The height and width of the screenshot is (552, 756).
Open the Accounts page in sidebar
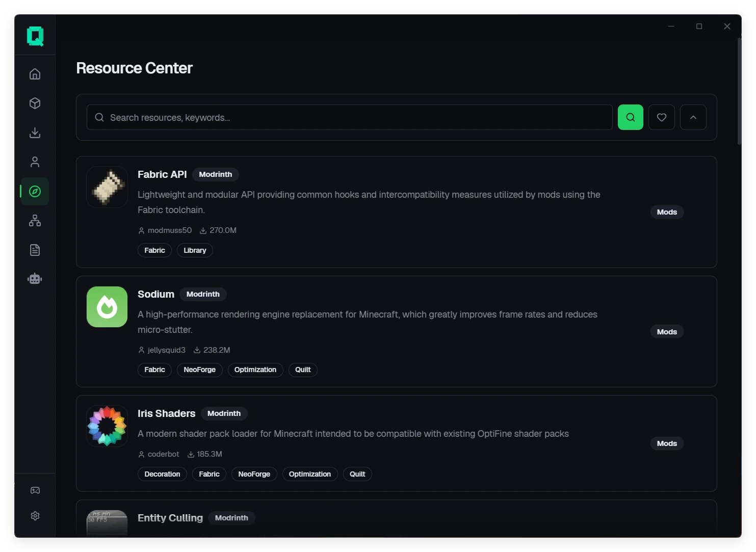[x=35, y=162]
